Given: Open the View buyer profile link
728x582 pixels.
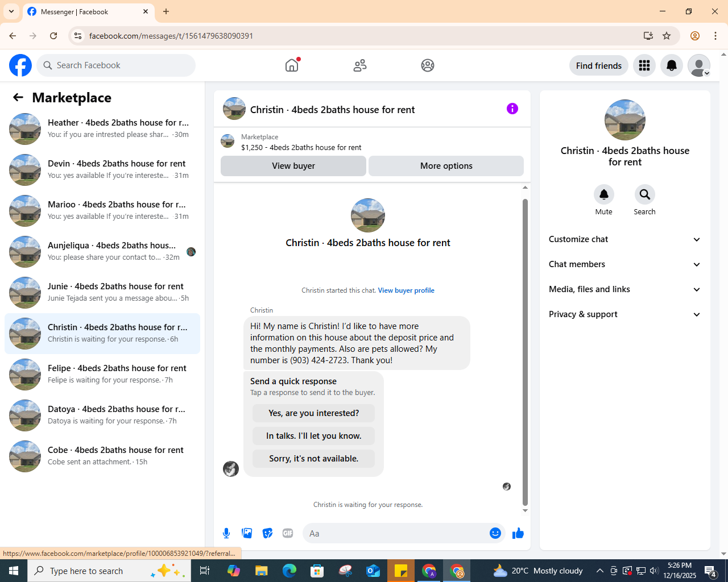Looking at the screenshot, I should 406,290.
